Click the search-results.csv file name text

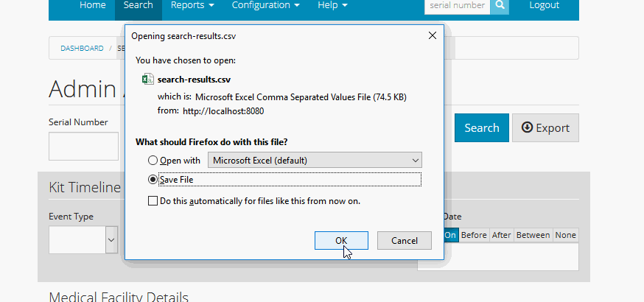(x=194, y=80)
